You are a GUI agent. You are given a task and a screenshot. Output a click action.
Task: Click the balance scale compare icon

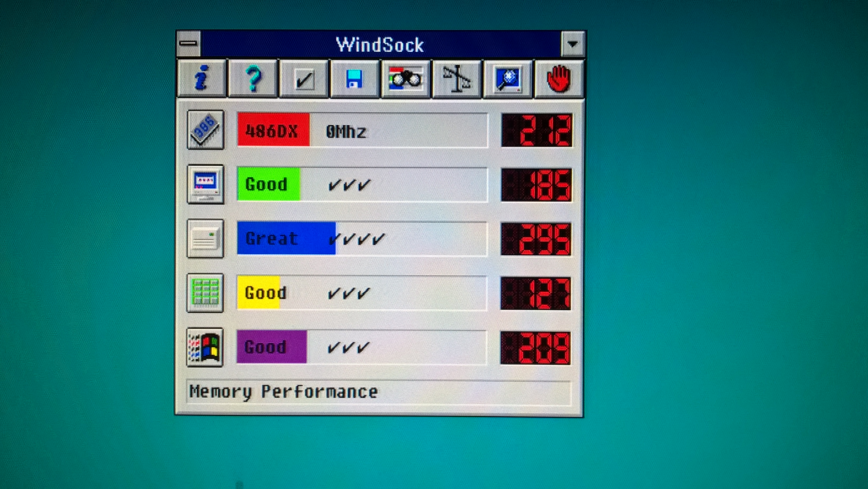(x=457, y=79)
